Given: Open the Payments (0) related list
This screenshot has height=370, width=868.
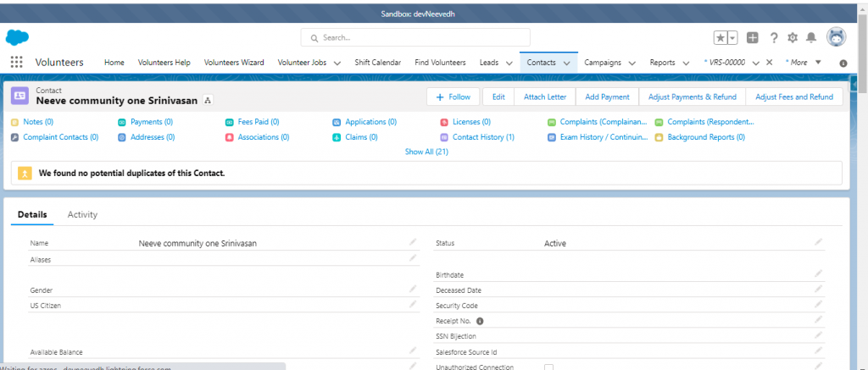Looking at the screenshot, I should (x=152, y=122).
